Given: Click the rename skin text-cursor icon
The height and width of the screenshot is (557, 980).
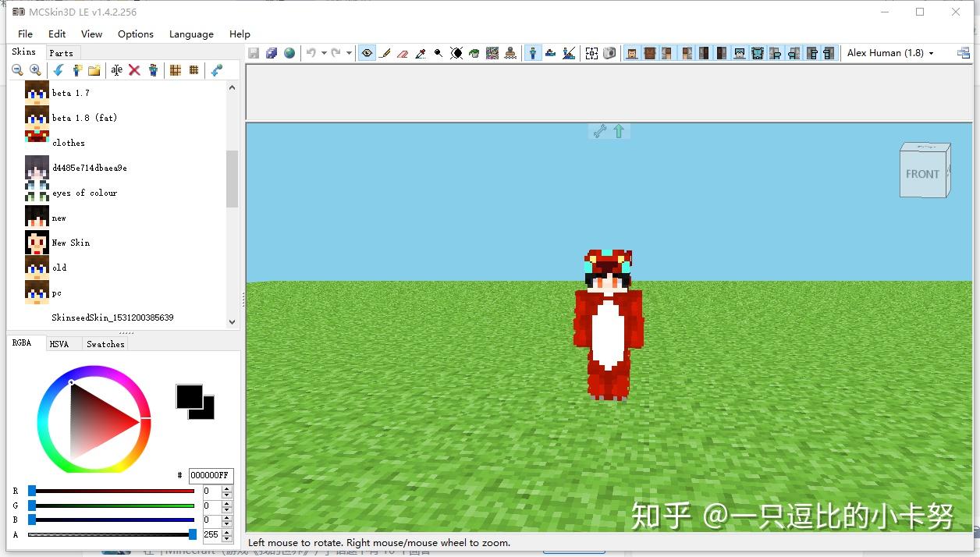Looking at the screenshot, I should (116, 70).
